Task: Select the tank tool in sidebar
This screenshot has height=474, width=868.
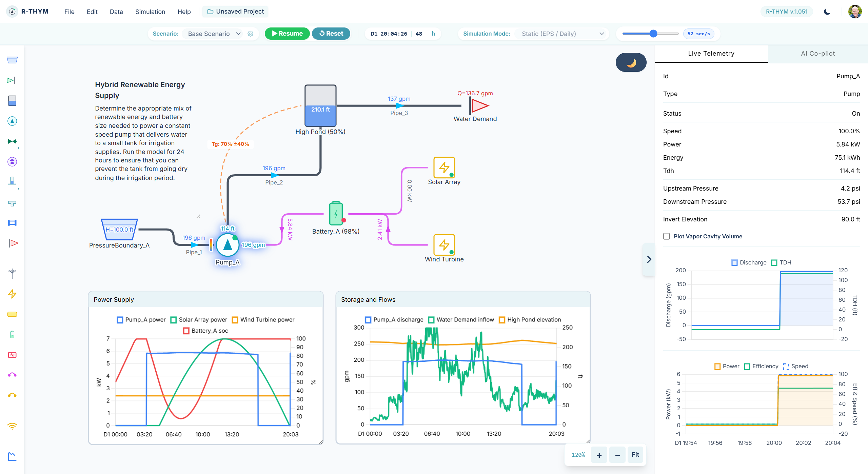Action: [12, 101]
